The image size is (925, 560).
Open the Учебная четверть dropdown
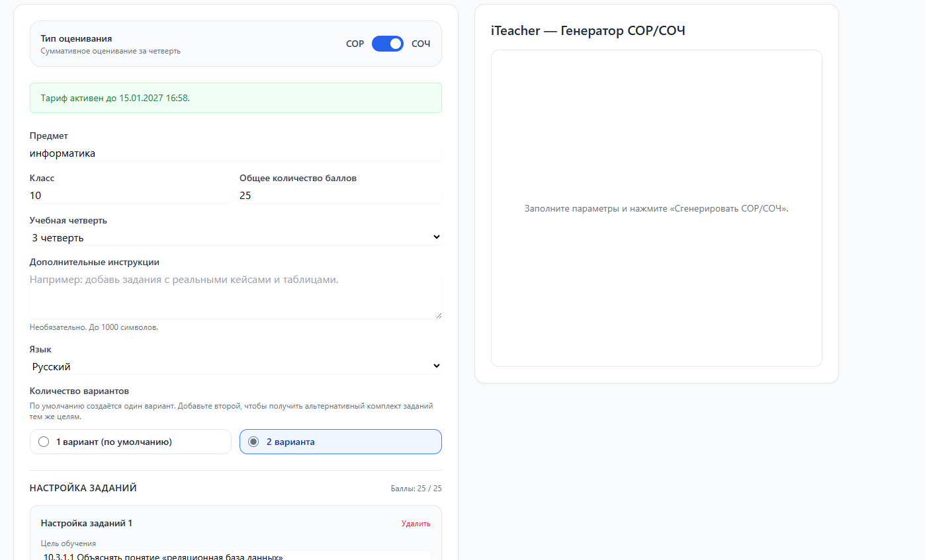click(235, 237)
